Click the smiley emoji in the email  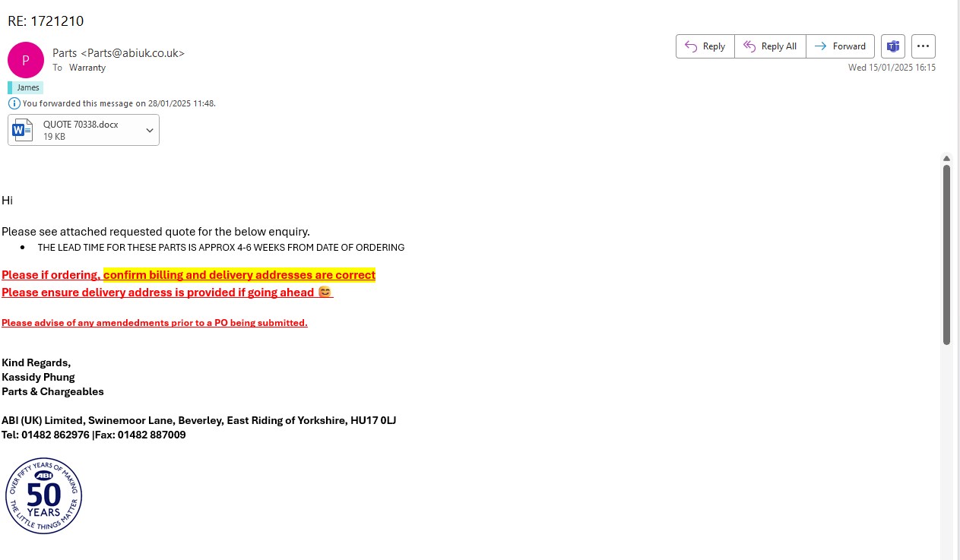pyautogui.click(x=325, y=293)
